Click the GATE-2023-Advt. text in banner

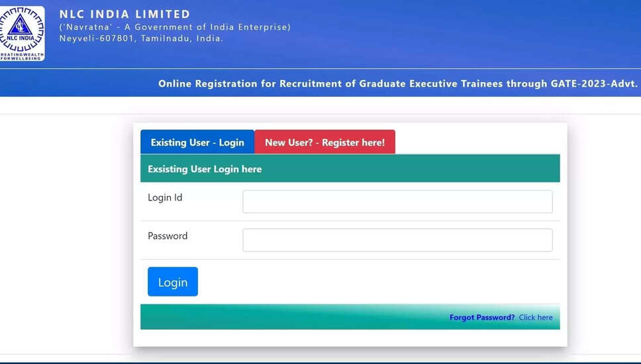(594, 84)
